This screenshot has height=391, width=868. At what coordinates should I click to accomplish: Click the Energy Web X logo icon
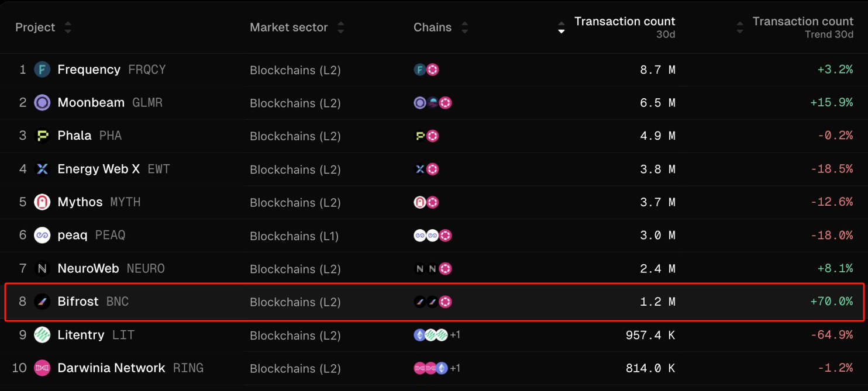[42, 169]
